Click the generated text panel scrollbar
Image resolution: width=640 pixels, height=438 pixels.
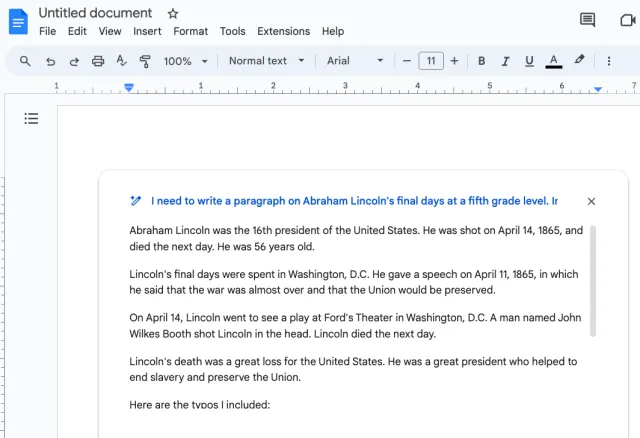click(x=593, y=281)
